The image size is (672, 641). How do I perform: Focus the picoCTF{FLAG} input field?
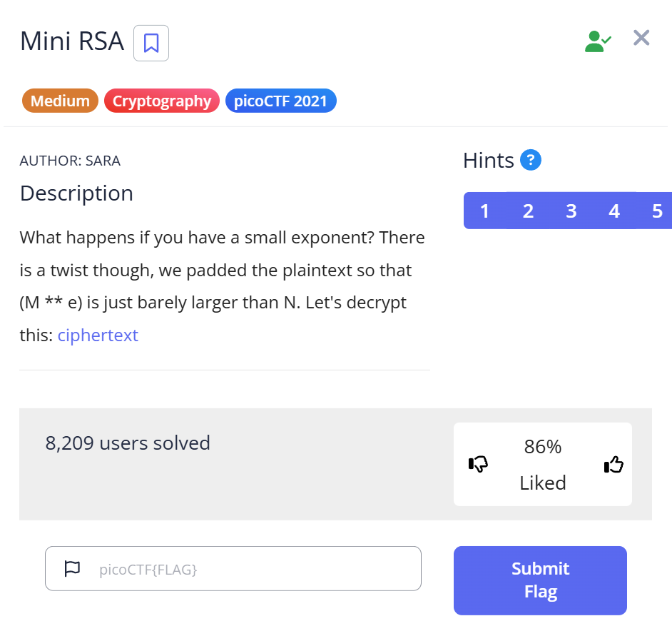pyautogui.click(x=250, y=569)
